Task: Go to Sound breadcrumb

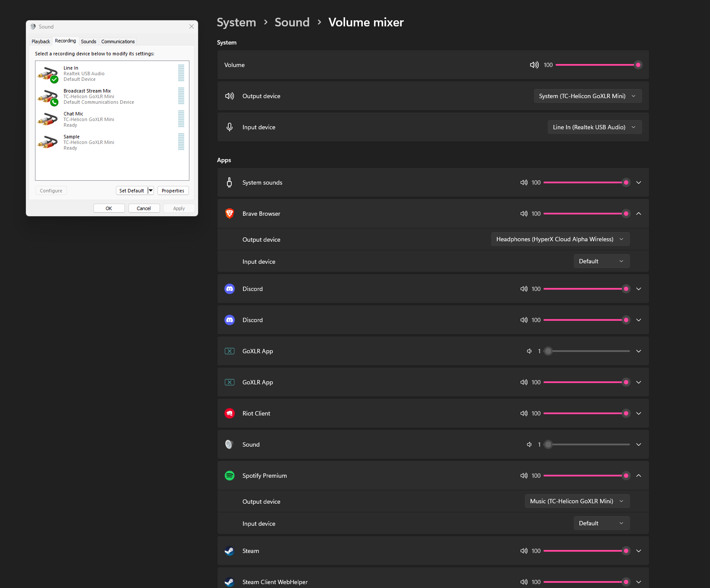Action: click(292, 22)
